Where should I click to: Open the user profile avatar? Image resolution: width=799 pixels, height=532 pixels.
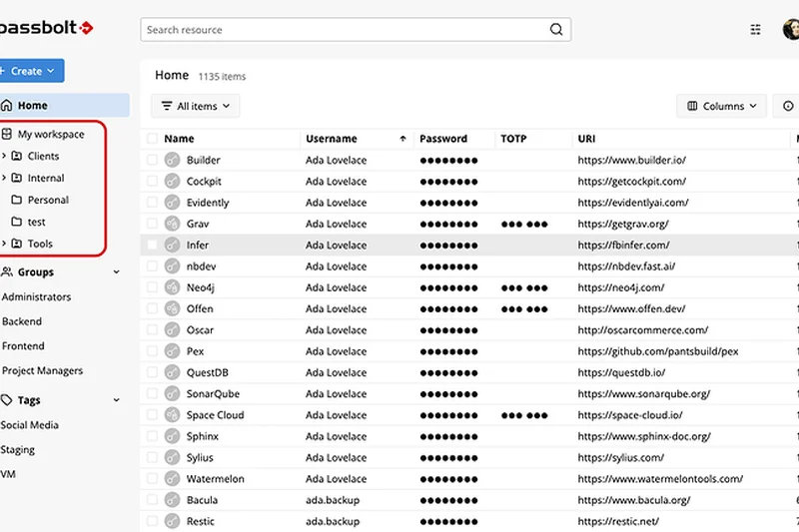791,29
